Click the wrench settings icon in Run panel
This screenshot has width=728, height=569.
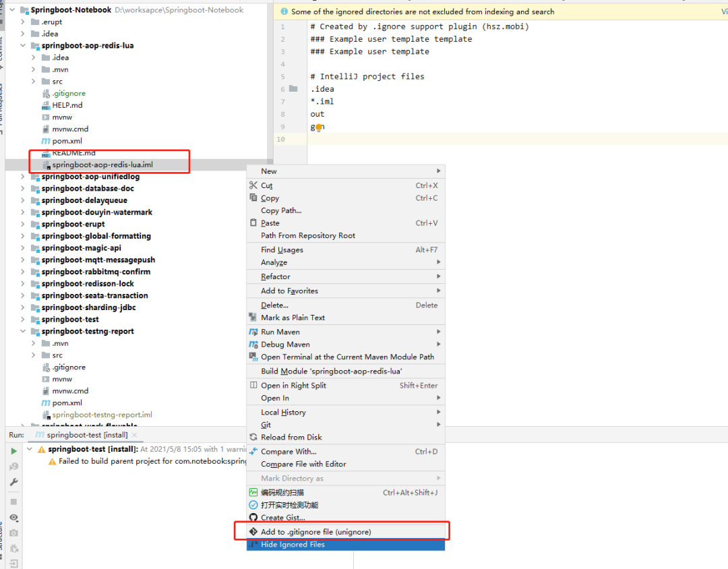point(14,482)
